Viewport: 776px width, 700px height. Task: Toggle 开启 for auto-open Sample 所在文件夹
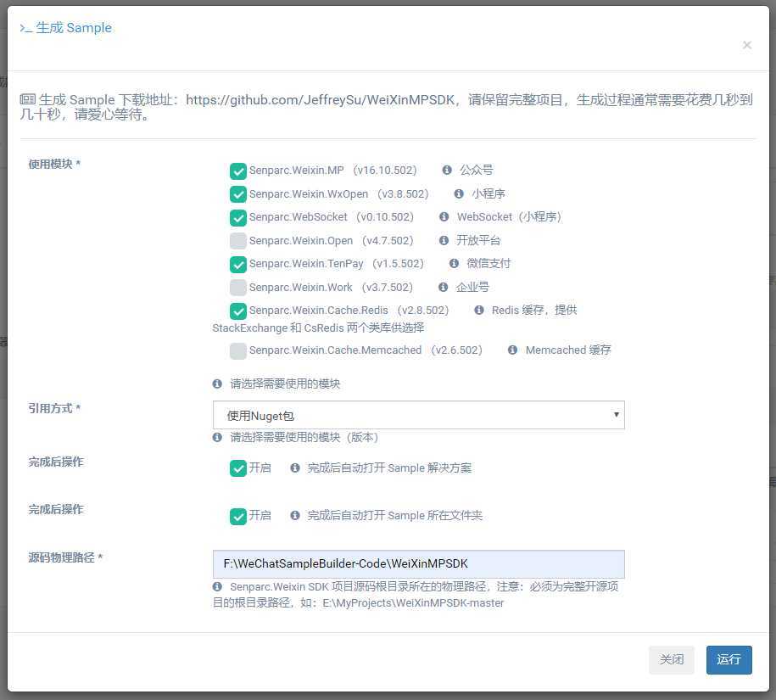point(238,517)
